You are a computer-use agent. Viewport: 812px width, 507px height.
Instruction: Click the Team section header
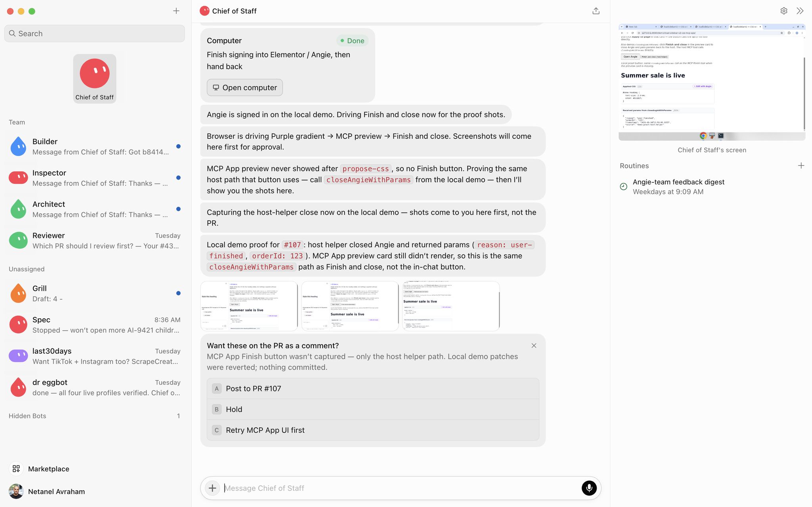(17, 122)
